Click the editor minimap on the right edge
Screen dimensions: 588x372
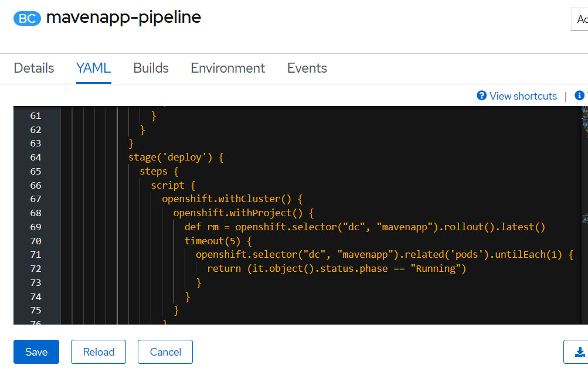584,176
